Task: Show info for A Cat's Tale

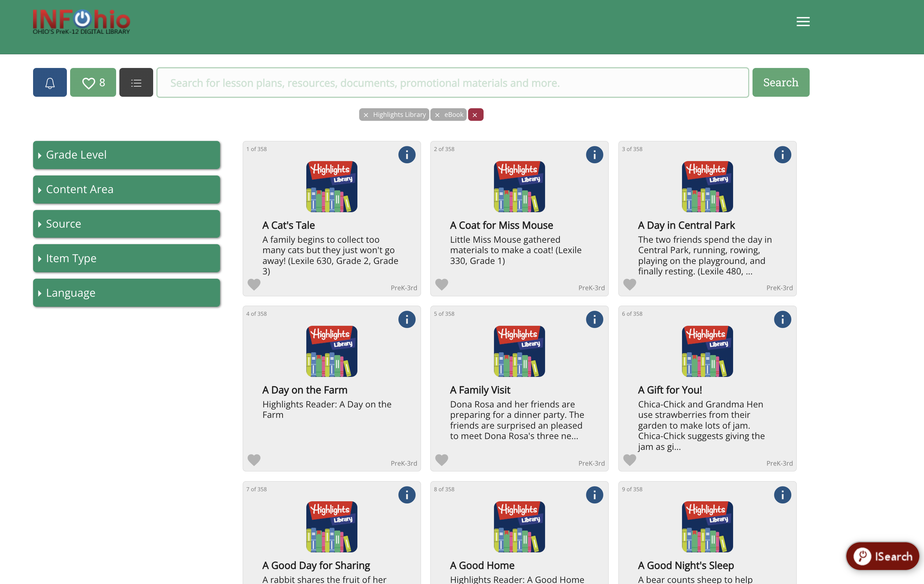Action: (x=407, y=155)
